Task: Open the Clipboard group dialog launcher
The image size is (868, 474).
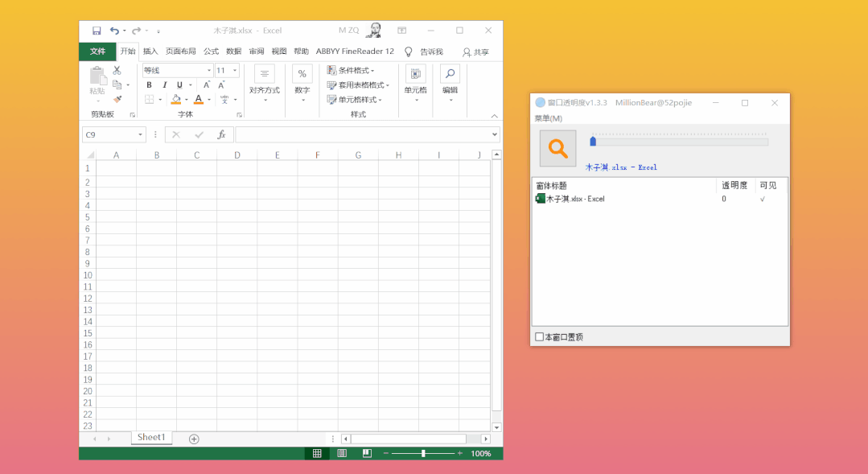Action: pyautogui.click(x=132, y=115)
